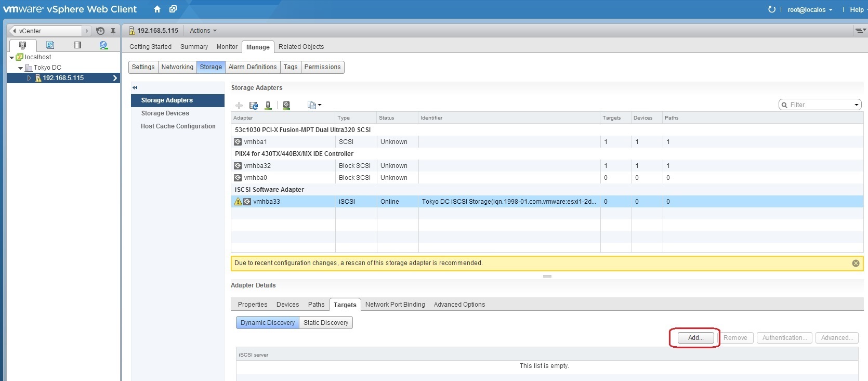Select the vmhba33 iSCSI adapter row

tap(547, 202)
